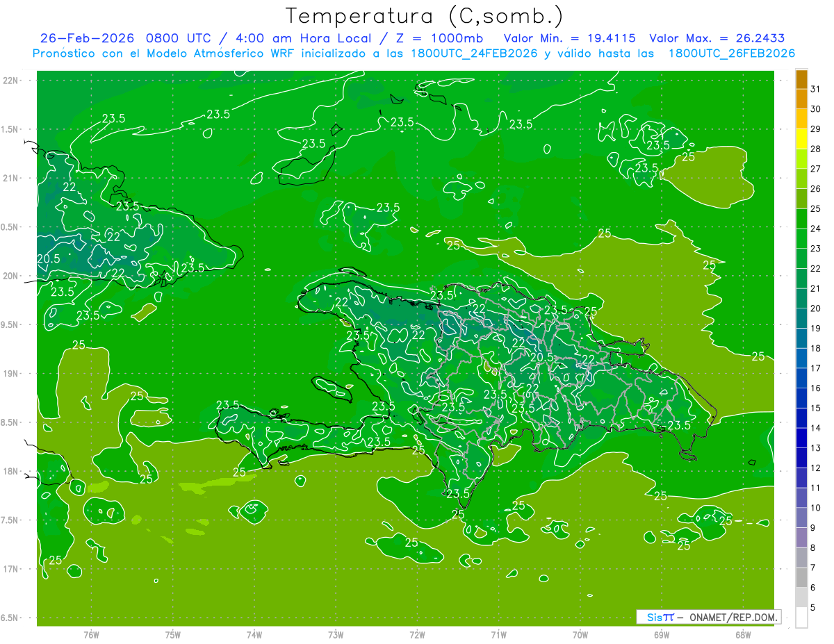Pick the orange swatch between 30 and 31

point(802,99)
